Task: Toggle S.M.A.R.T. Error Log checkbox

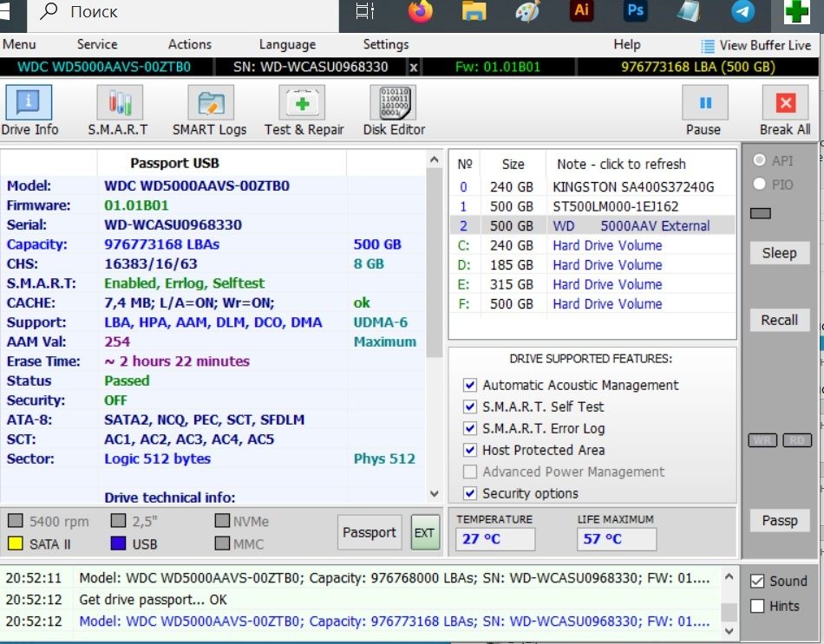Action: (470, 428)
